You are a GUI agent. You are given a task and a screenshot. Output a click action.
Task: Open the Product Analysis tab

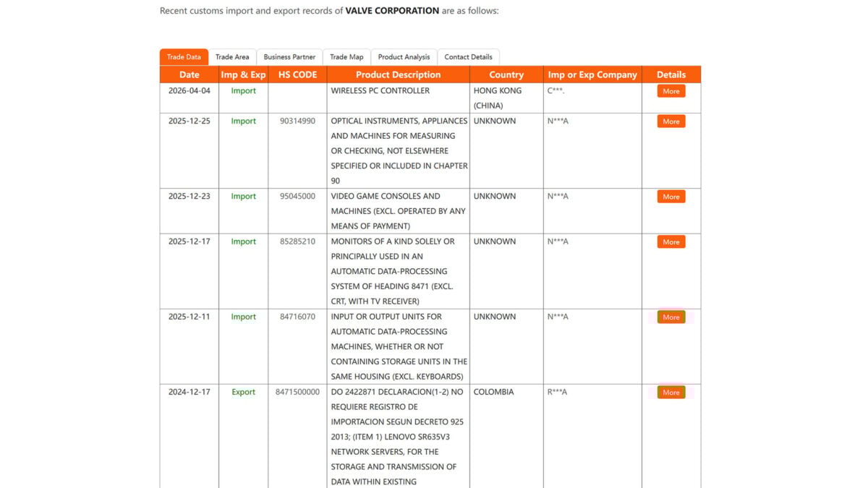404,56
